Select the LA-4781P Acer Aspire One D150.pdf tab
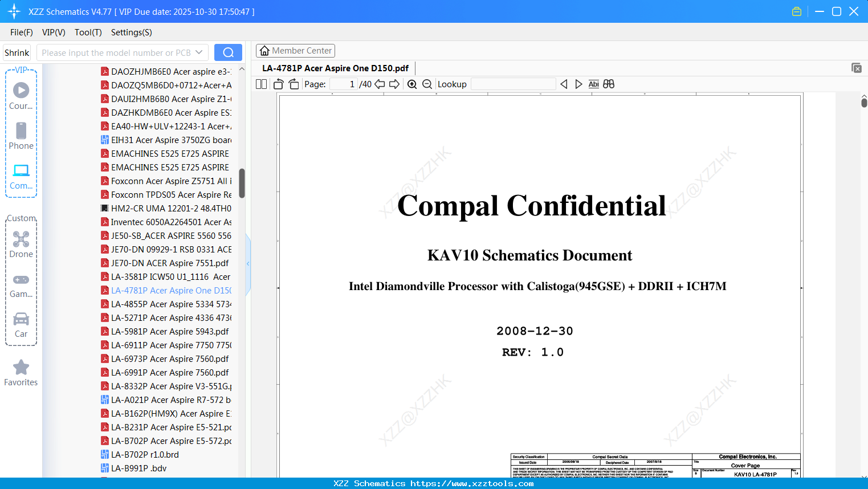 (335, 68)
